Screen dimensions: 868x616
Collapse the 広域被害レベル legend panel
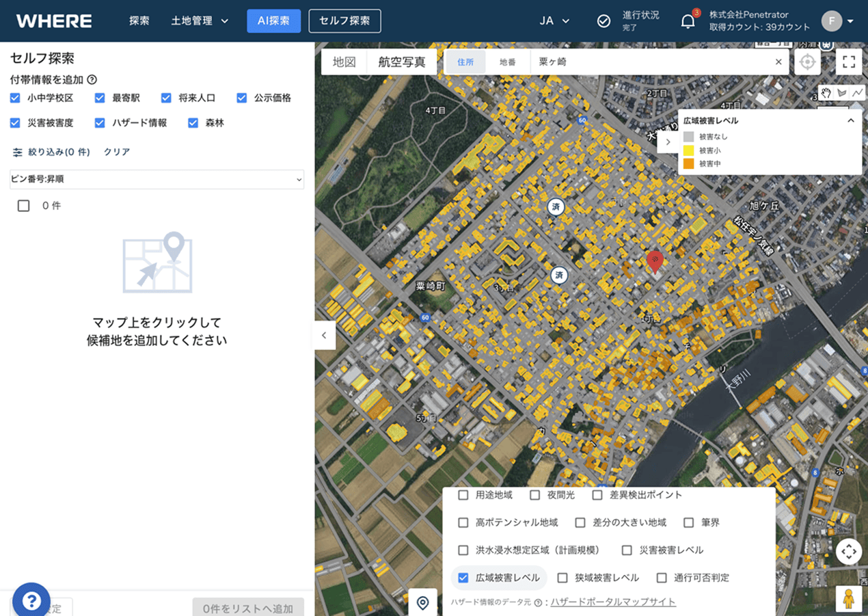(x=851, y=121)
